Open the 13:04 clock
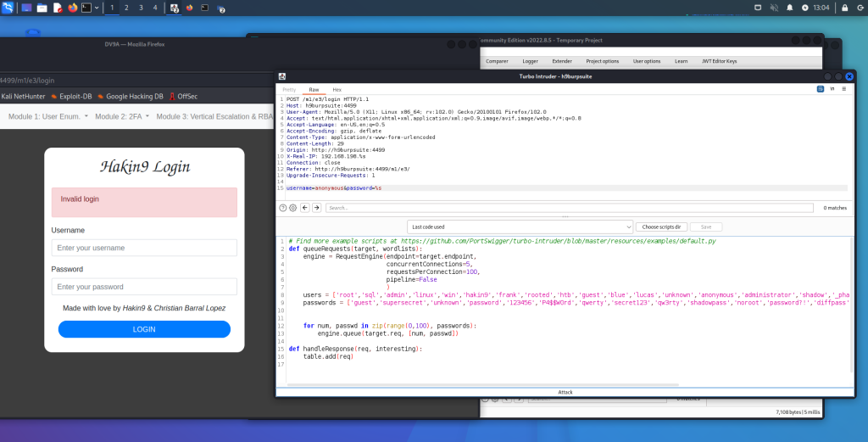Viewport: 868px width, 442px height. tap(821, 8)
